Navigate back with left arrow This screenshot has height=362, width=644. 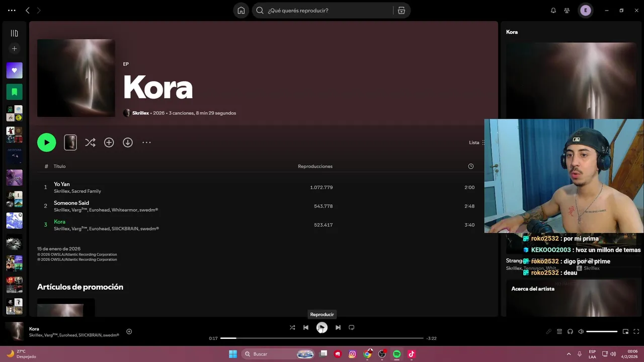pos(28,10)
